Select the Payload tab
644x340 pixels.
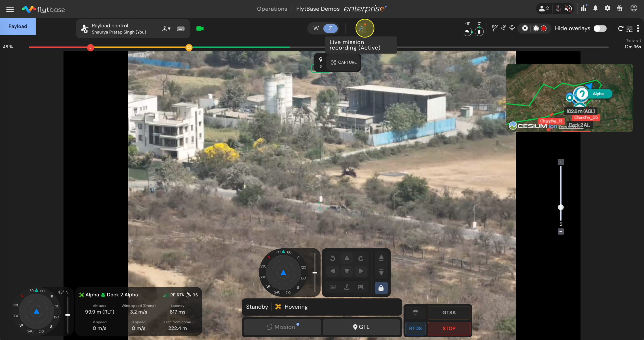pos(18,26)
